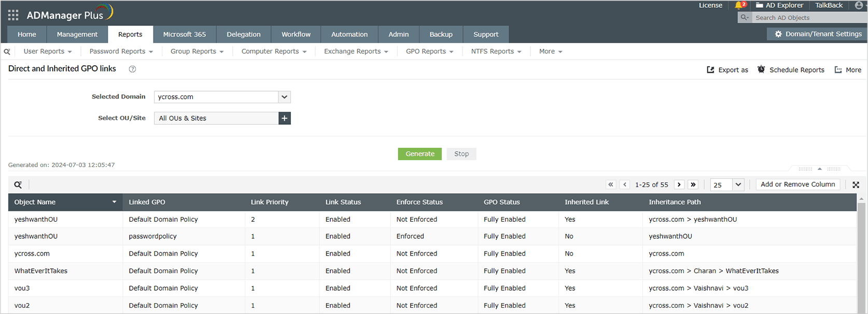Screen dimensions: 868x314
Task: Switch to the Microsoft 365 tab
Action: coord(185,34)
